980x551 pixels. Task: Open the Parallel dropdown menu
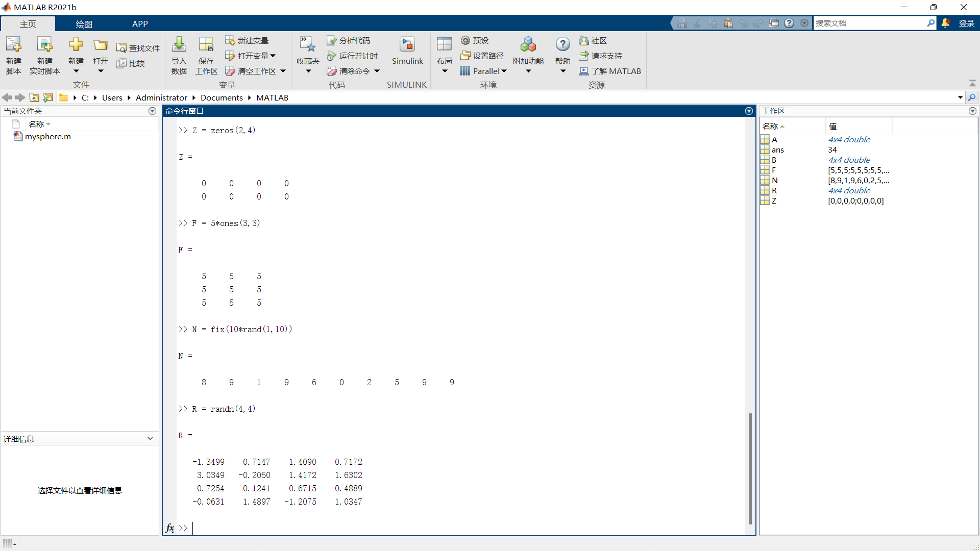coord(483,71)
